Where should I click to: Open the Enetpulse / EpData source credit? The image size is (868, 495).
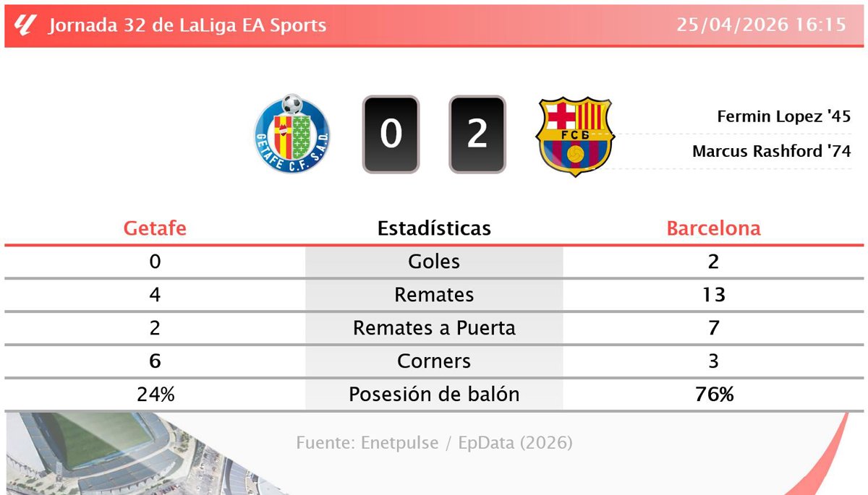tap(434, 442)
